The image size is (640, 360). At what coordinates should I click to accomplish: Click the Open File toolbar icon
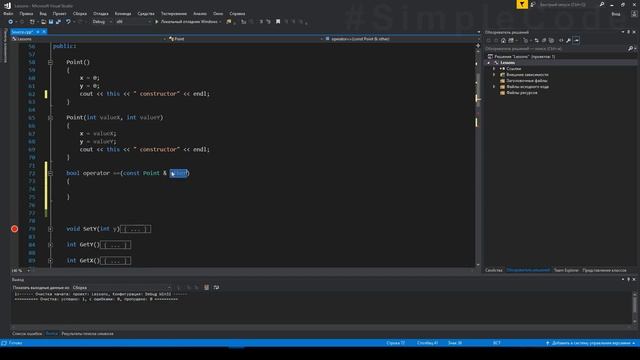point(43,22)
